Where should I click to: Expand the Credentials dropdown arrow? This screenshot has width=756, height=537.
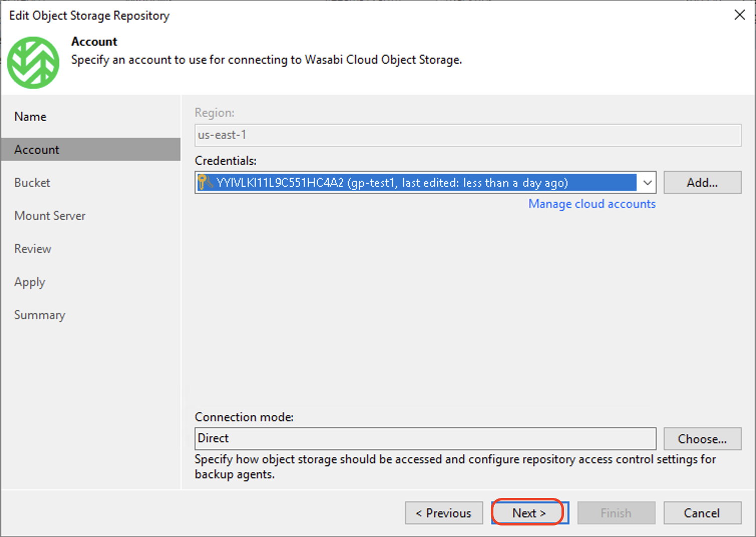coord(647,183)
